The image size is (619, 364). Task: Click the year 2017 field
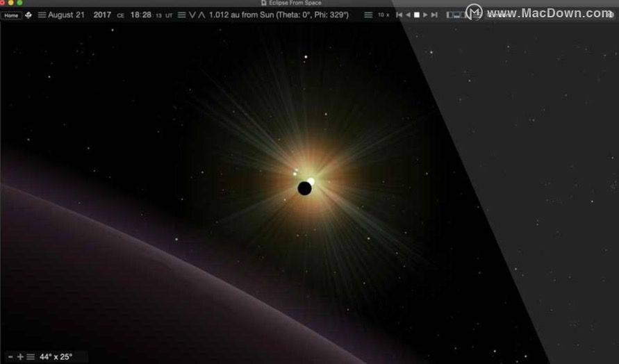point(102,15)
